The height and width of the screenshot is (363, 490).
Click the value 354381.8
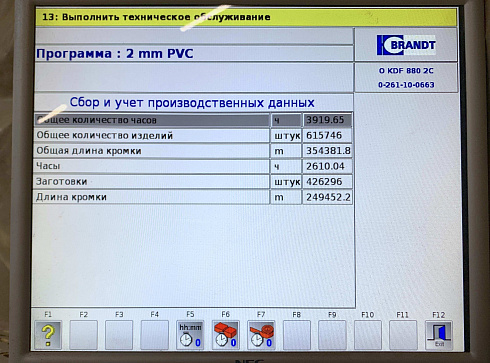pos(327,151)
